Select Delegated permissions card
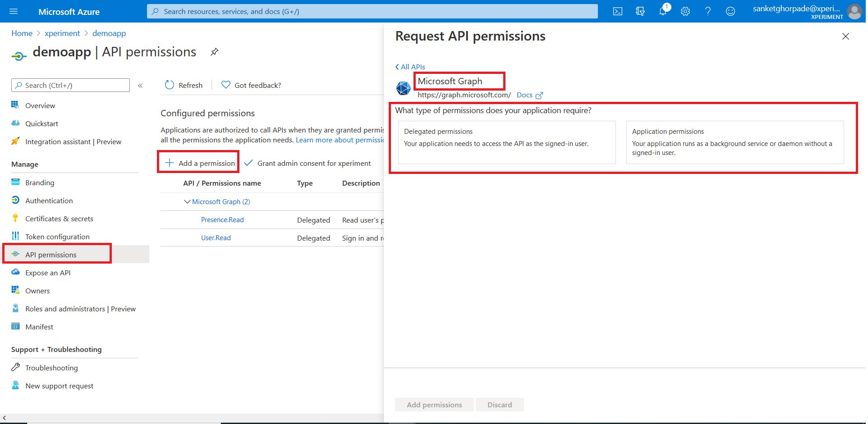The width and height of the screenshot is (868, 424). tap(507, 142)
